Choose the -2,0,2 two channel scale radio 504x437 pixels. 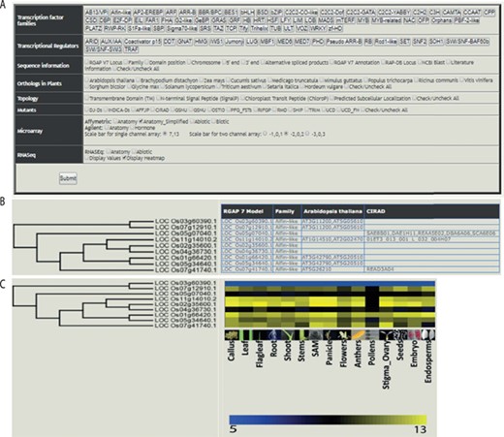pyautogui.click(x=286, y=134)
